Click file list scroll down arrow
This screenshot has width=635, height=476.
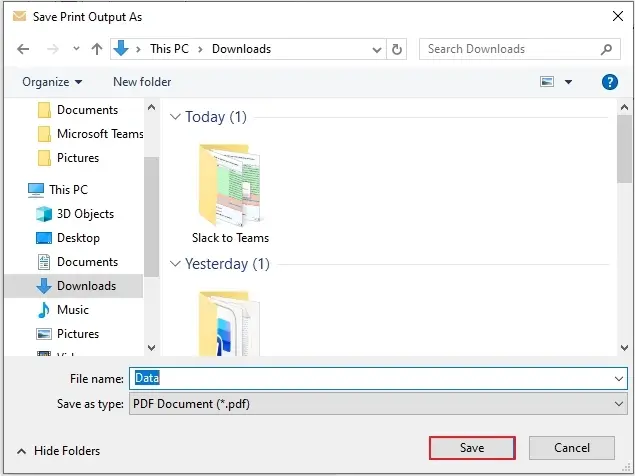624,348
